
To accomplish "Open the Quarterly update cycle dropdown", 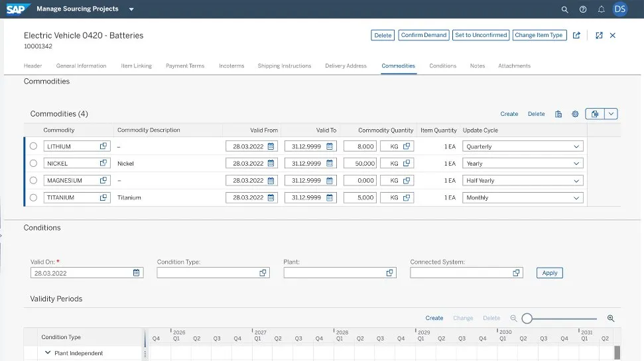I will 575,146.
